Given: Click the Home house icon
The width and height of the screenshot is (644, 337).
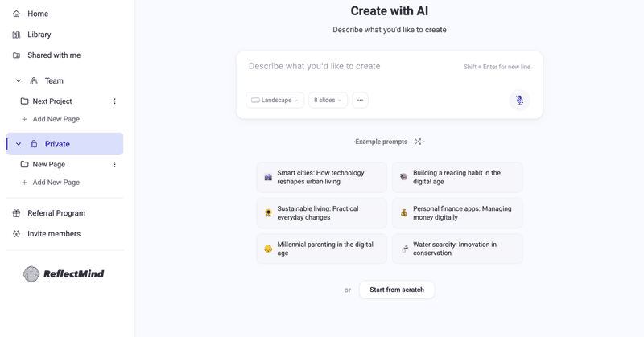Looking at the screenshot, I should tap(16, 14).
